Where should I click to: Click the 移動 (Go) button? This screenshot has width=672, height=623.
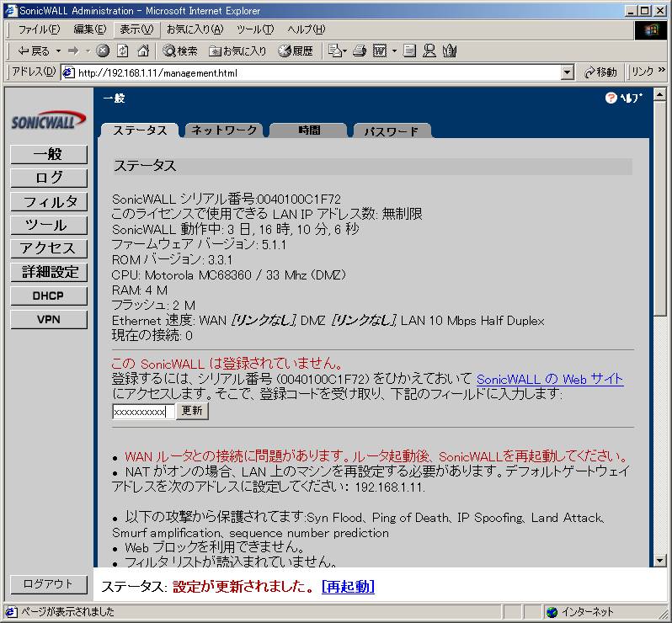600,72
